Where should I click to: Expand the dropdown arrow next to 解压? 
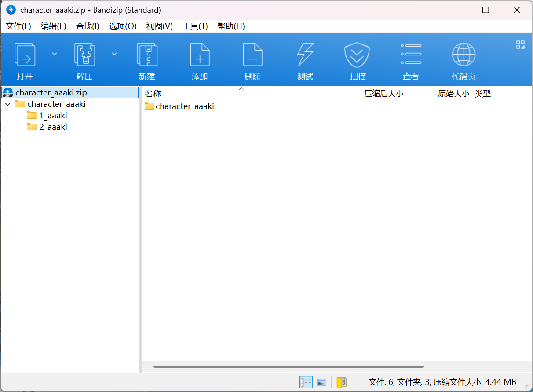coord(114,54)
